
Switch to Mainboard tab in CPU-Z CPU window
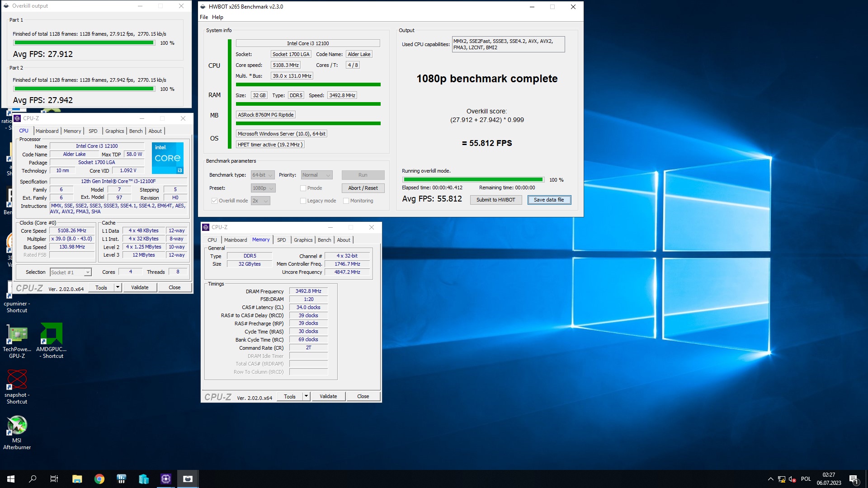[x=47, y=131]
